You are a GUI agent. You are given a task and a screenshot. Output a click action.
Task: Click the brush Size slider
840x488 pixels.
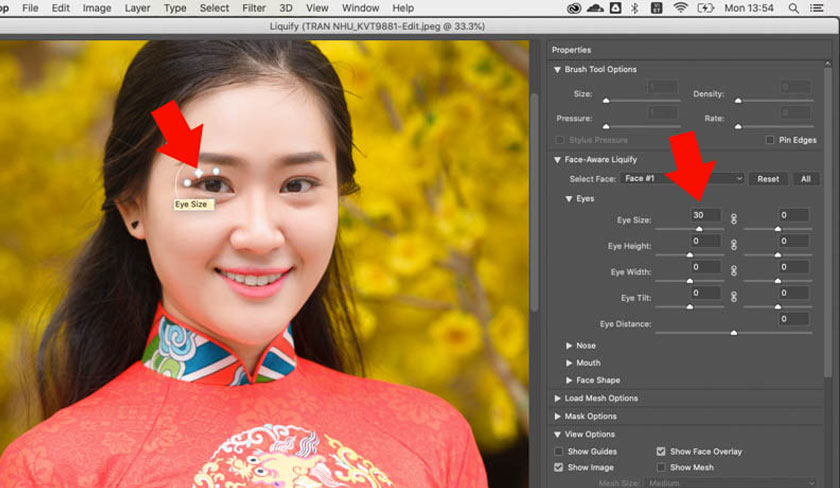(x=641, y=100)
